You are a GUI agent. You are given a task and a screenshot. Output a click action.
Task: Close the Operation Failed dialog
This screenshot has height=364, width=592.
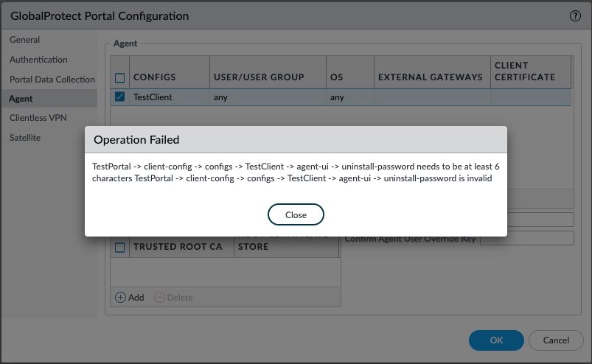[x=296, y=214]
